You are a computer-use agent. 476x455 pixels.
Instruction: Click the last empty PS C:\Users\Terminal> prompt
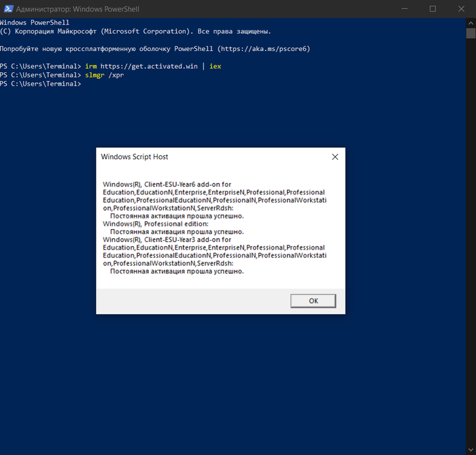[41, 84]
